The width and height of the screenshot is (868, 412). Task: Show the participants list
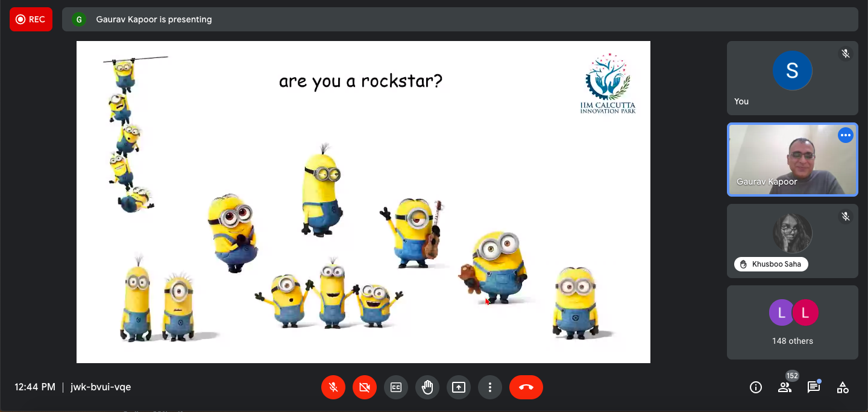(784, 387)
